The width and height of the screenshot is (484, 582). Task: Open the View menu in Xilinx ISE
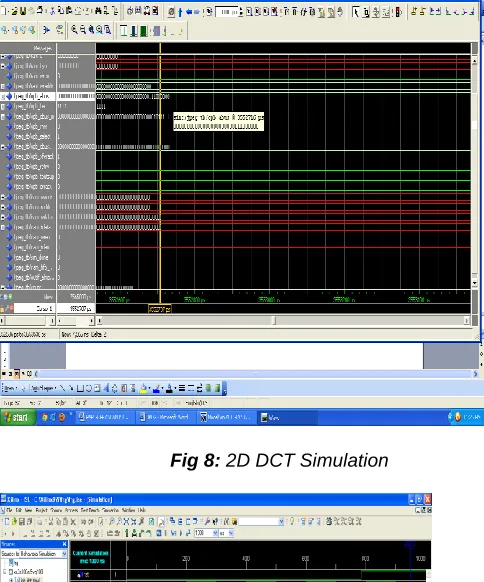coord(29,510)
